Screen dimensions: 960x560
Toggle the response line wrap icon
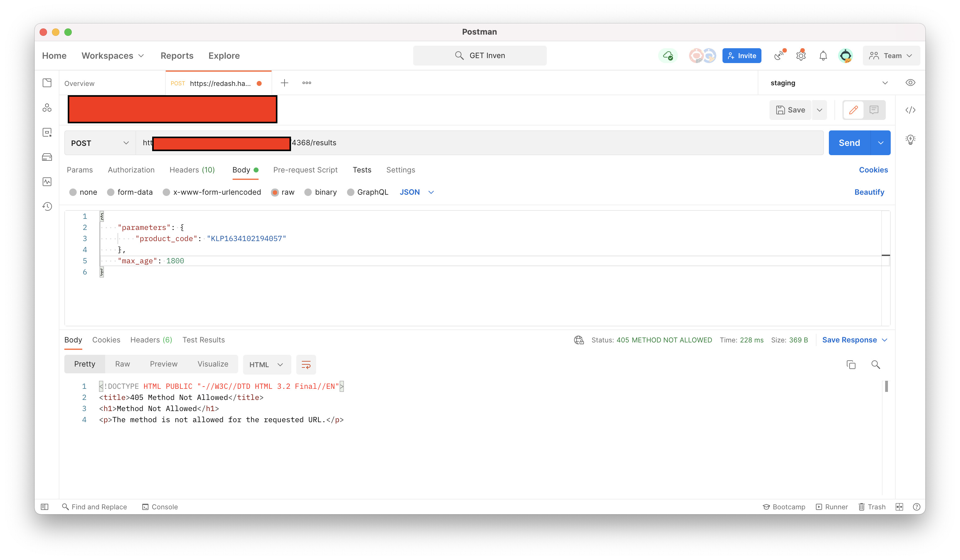[306, 365]
